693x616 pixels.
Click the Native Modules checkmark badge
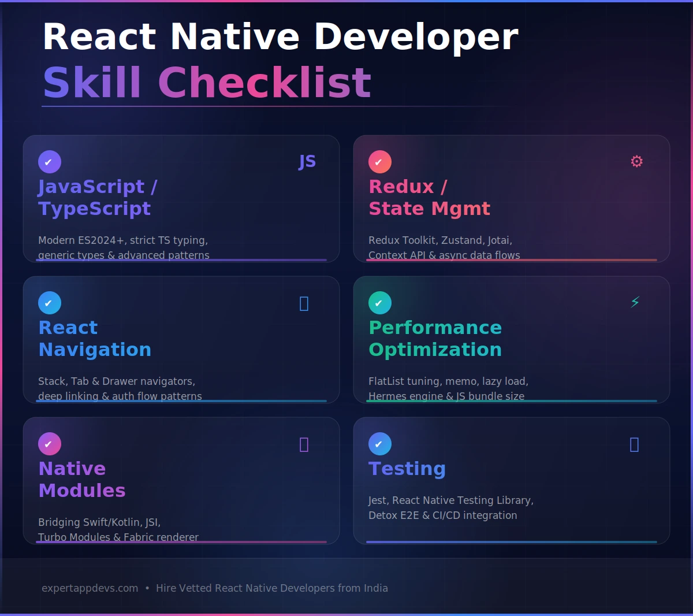[x=50, y=444]
